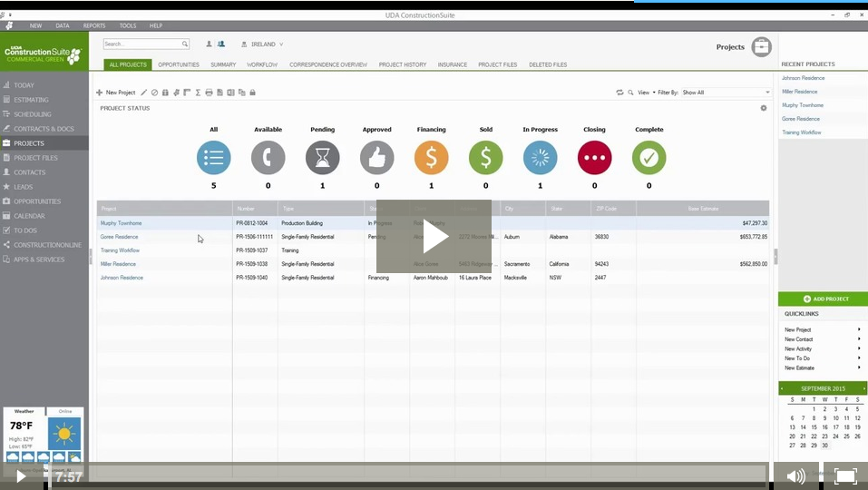The image size is (868, 490).
Task: Click the large center play button
Action: tap(434, 237)
